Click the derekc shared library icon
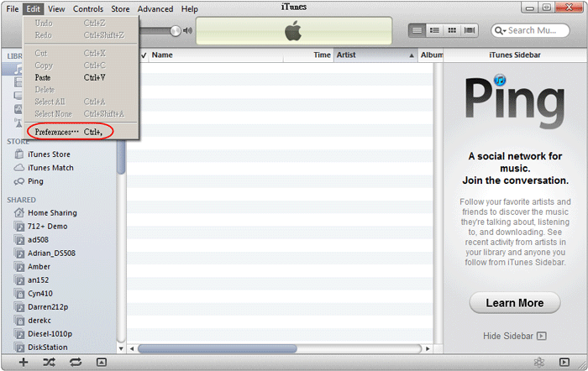Image resolution: width=588 pixels, height=371 pixels. [18, 321]
